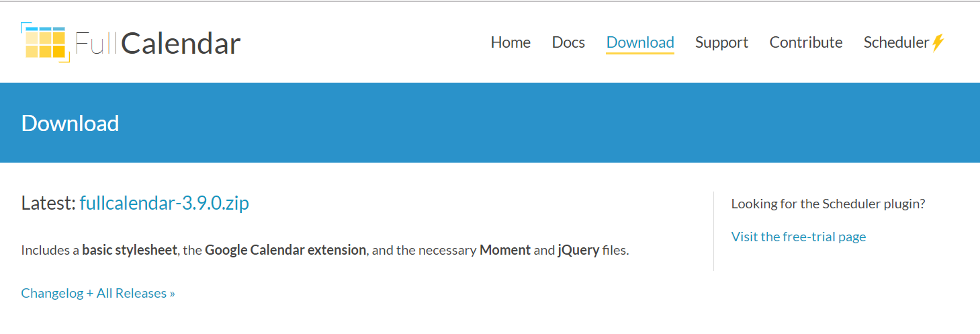Click the FullCalendar calendar grid logo icon
Image resolution: width=980 pixels, height=334 pixels.
pos(46,43)
